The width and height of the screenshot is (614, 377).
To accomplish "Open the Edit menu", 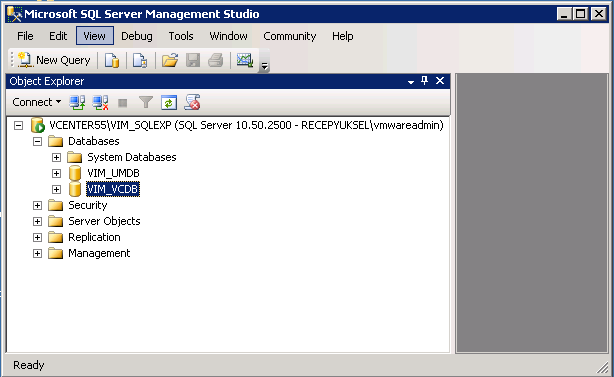I will pos(58,36).
